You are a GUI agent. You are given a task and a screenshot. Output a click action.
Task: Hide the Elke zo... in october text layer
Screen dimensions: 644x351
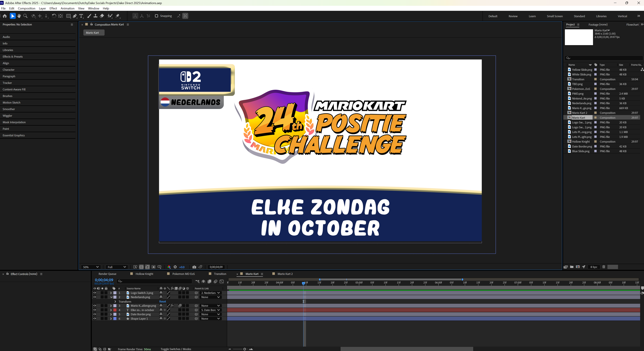coord(95,310)
